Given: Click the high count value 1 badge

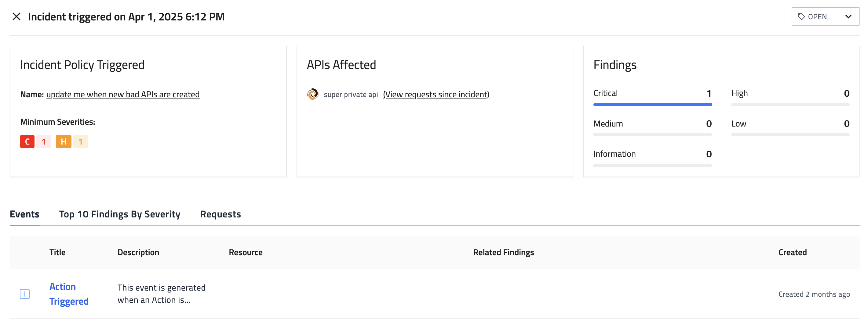Looking at the screenshot, I should coord(81,142).
